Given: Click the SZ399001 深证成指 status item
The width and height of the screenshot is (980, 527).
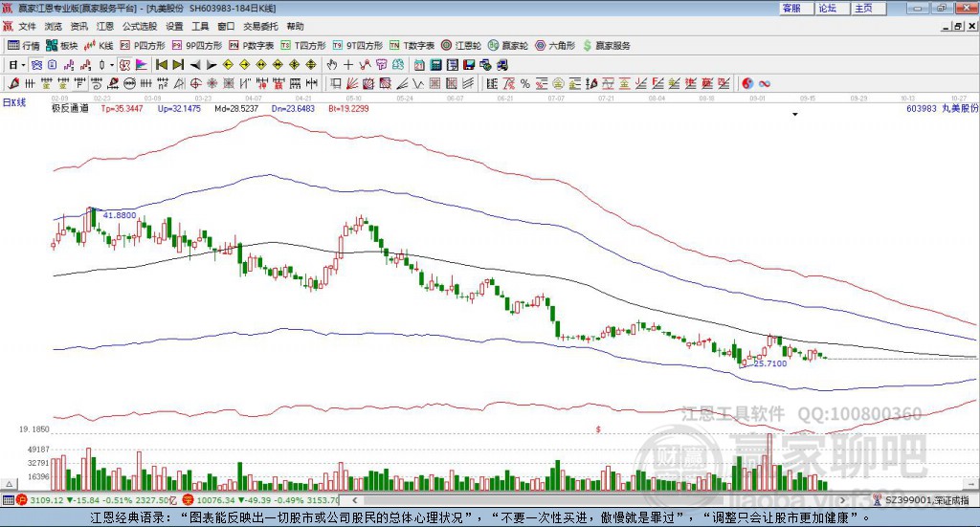Looking at the screenshot, I should 922,500.
